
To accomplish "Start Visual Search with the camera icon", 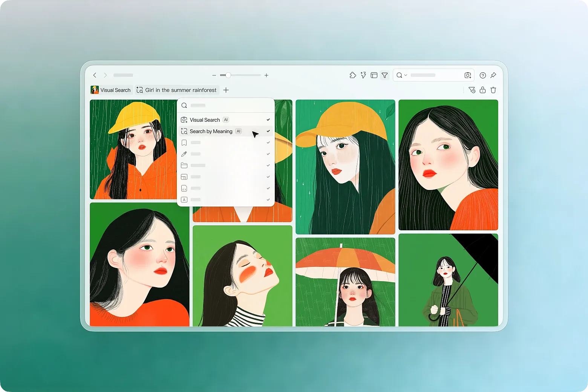I will point(468,75).
